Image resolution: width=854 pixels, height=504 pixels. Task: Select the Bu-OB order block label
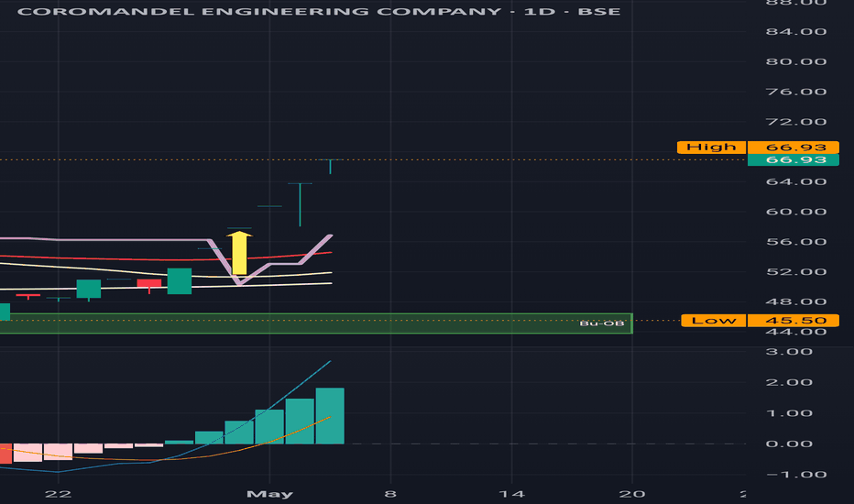coord(601,323)
